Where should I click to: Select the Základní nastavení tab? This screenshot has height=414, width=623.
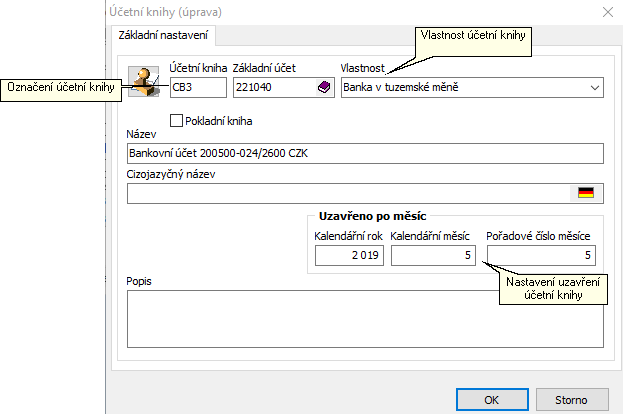163,35
